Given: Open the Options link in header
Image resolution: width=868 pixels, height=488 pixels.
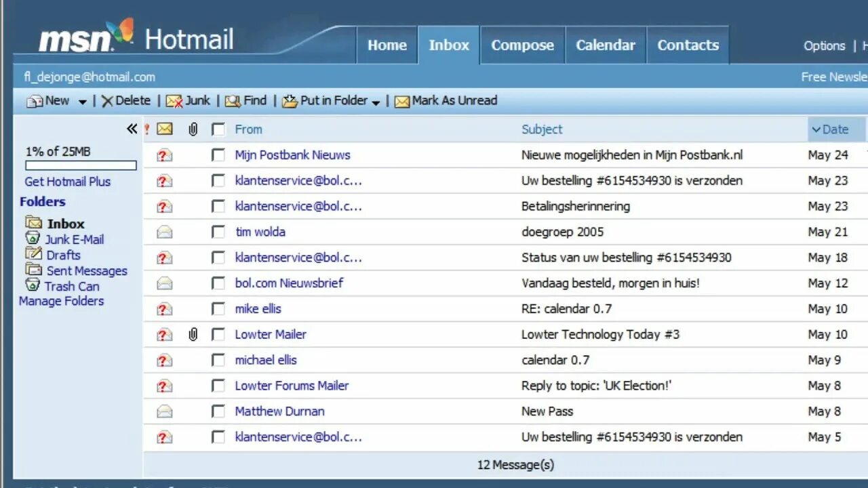Looking at the screenshot, I should coord(824,46).
